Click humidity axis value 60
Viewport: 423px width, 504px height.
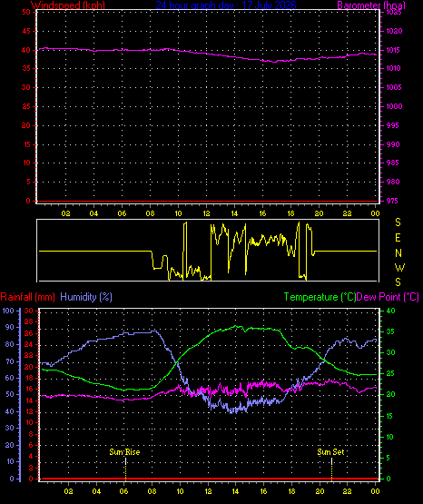10,378
